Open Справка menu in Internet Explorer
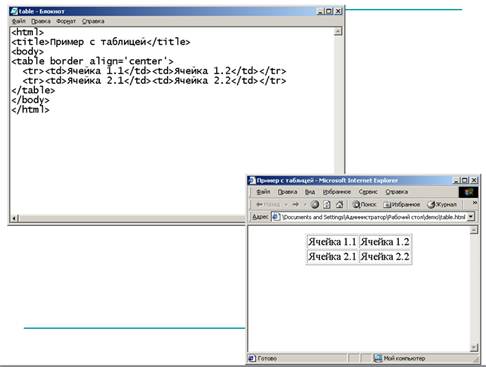This screenshot has width=486, height=367. (397, 192)
